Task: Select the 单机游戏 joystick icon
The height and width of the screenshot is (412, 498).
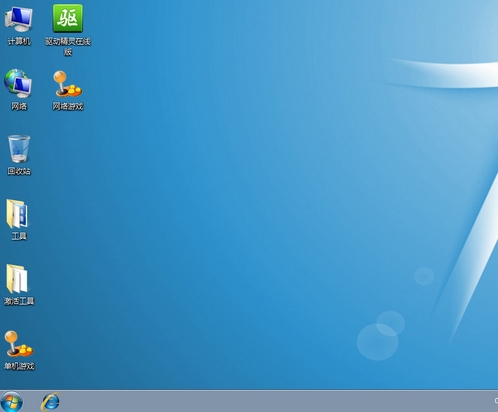Action: (x=19, y=344)
